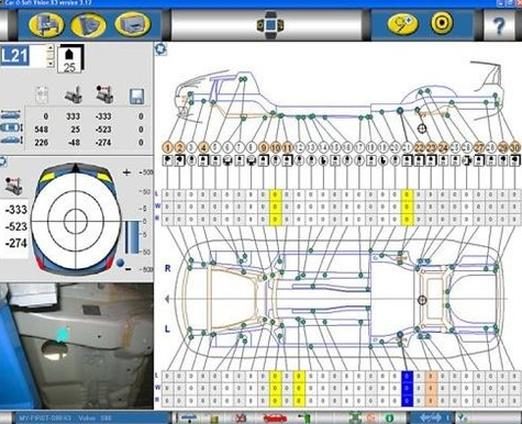Screen dimensions: 522x424
Task: Click the blue highlighted cell in lower table
Action: tap(407, 388)
